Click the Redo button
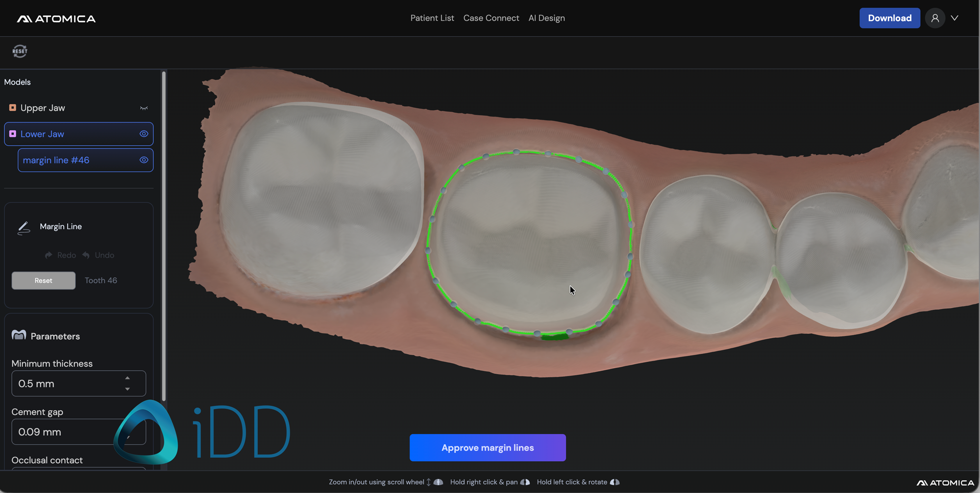Image resolution: width=980 pixels, height=493 pixels. (60, 255)
